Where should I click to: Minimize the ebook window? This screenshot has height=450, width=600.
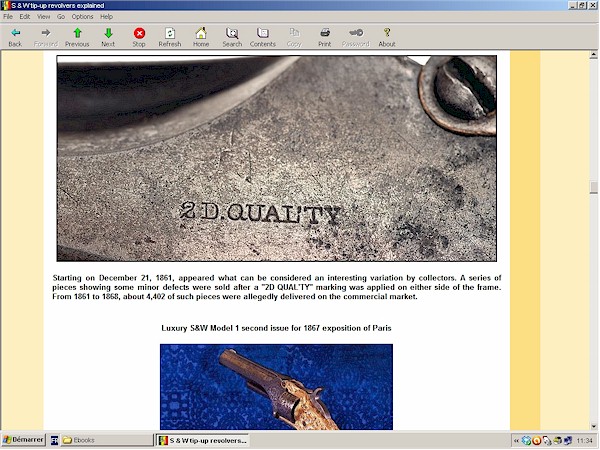tap(573, 5)
